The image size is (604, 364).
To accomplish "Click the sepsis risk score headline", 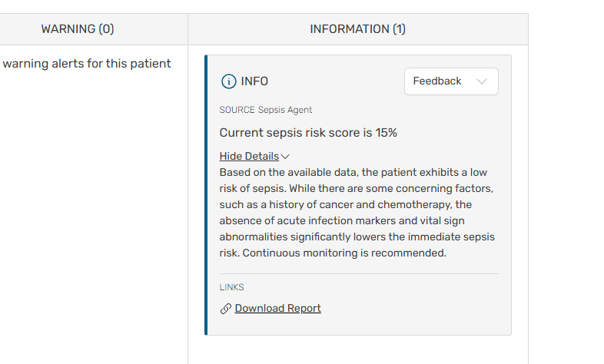I will 308,133.
